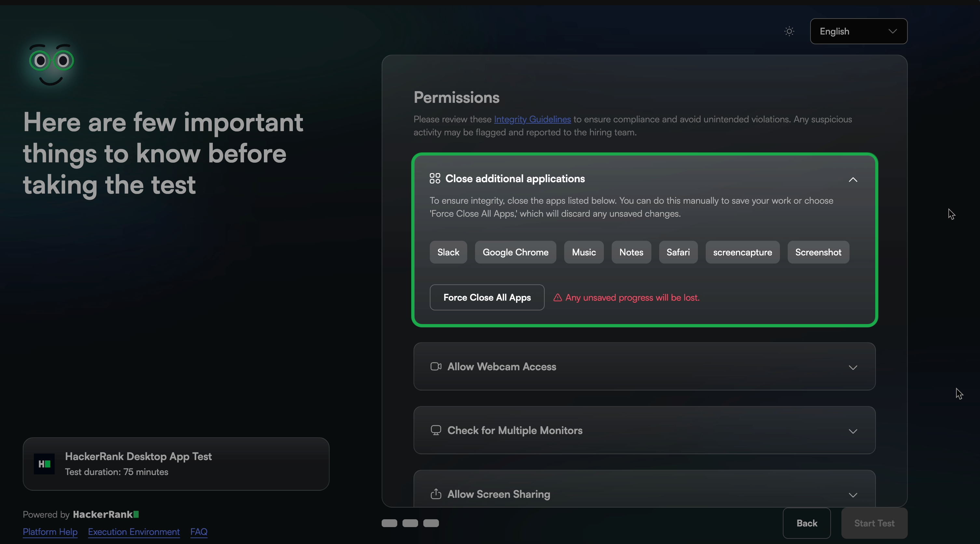This screenshot has height=544, width=980.
Task: Open the Platform Help link
Action: click(x=50, y=531)
